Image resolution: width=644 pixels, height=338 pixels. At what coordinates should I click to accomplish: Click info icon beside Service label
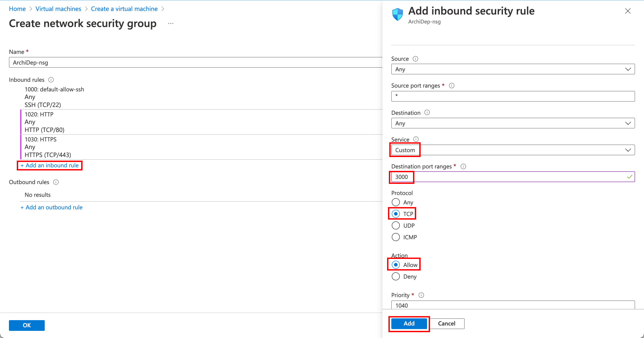(x=416, y=139)
